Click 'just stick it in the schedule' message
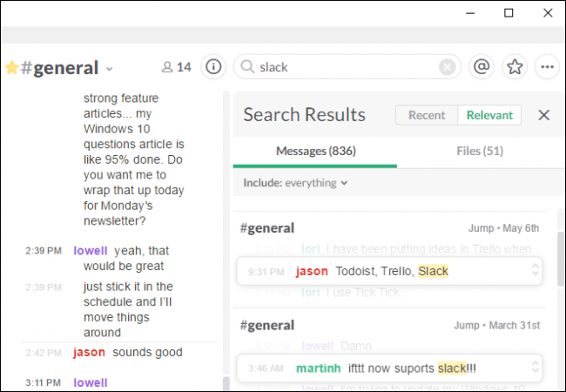The width and height of the screenshot is (566, 392). click(128, 309)
